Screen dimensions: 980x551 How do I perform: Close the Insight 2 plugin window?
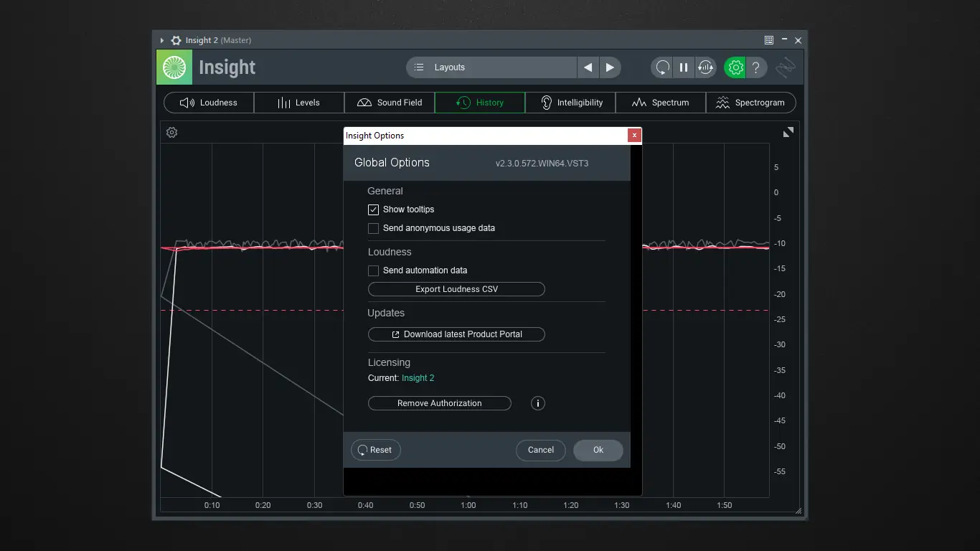pos(798,40)
